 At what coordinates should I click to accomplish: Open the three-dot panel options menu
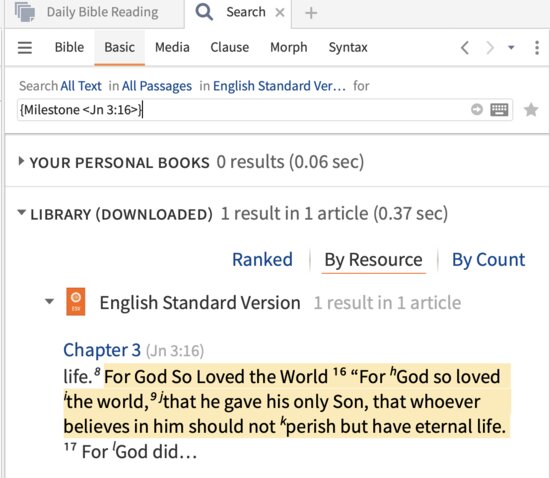coord(537,48)
